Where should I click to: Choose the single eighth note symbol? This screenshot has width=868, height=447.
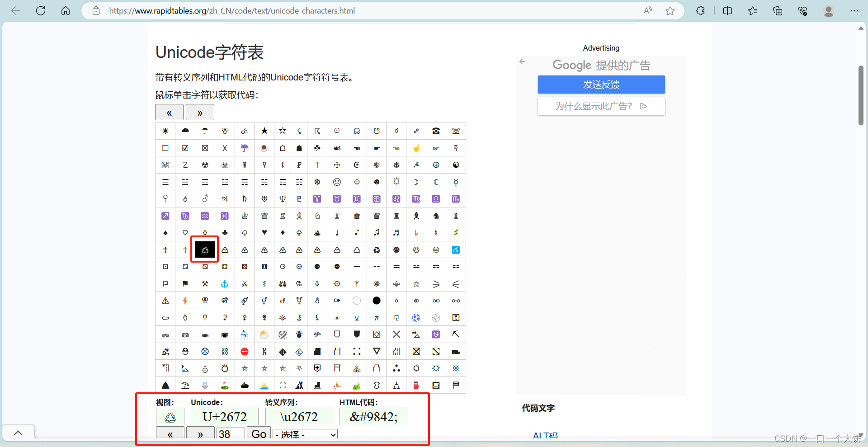pos(357,233)
